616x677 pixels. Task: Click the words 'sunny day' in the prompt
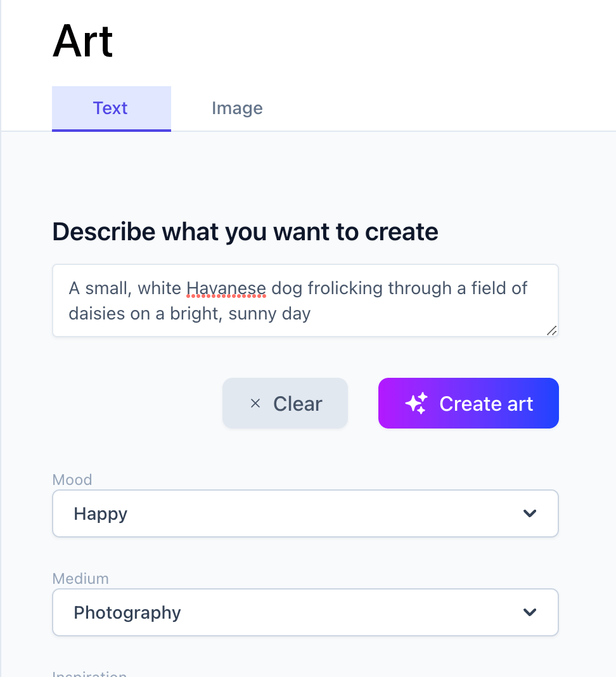pos(269,314)
